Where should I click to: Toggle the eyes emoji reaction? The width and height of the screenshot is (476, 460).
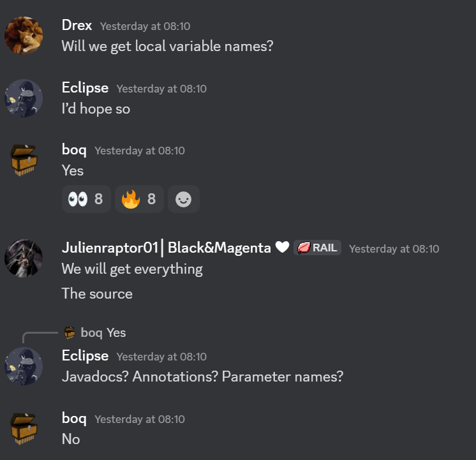coord(86,199)
